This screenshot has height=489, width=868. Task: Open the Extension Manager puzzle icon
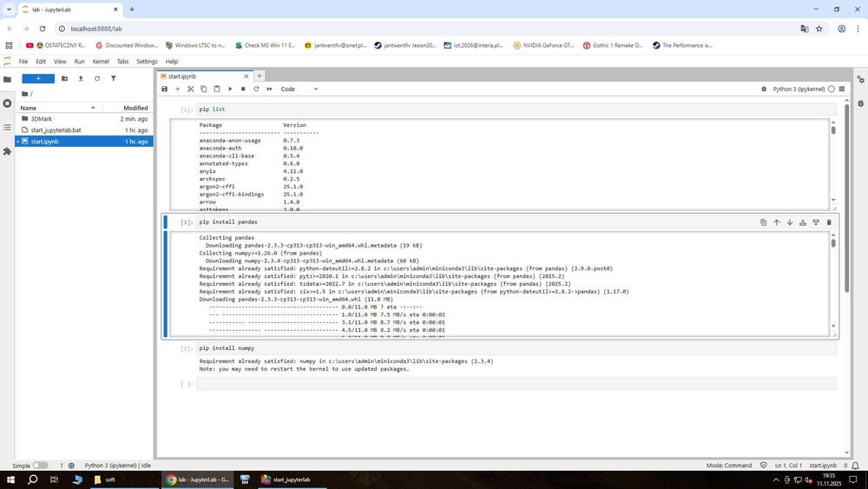pyautogui.click(x=7, y=151)
